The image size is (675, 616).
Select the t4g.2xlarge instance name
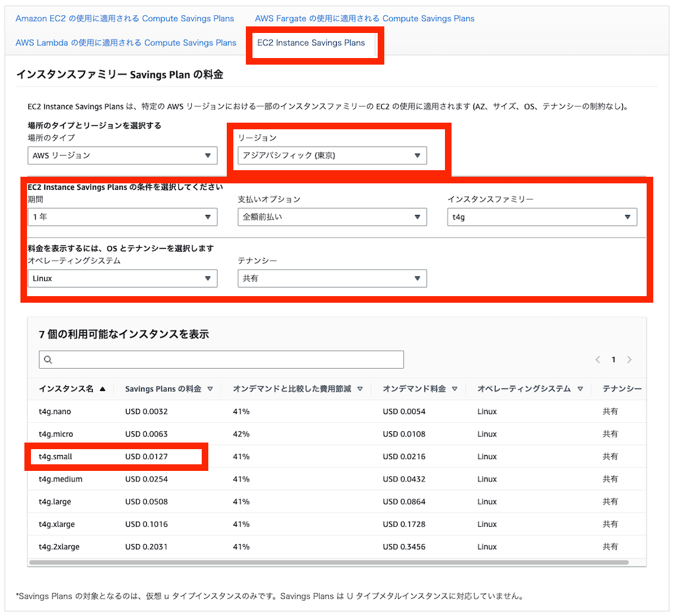click(x=59, y=547)
